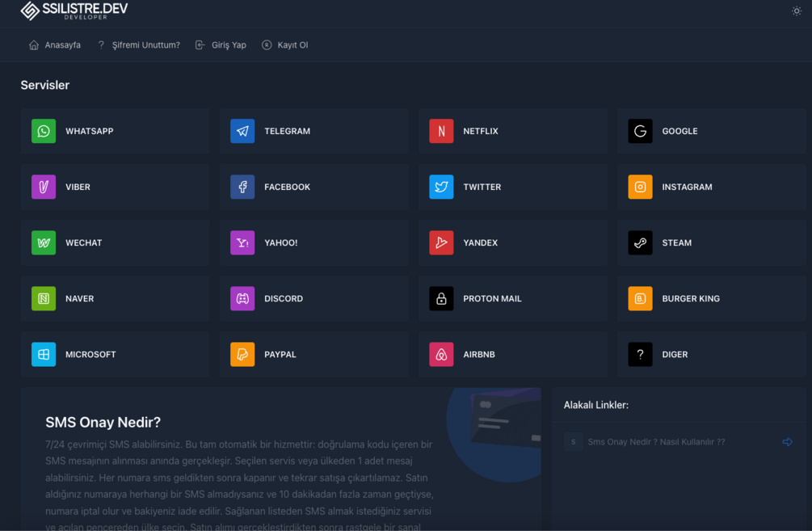
Task: Click the Yahoo purple Y! icon
Action: [242, 243]
